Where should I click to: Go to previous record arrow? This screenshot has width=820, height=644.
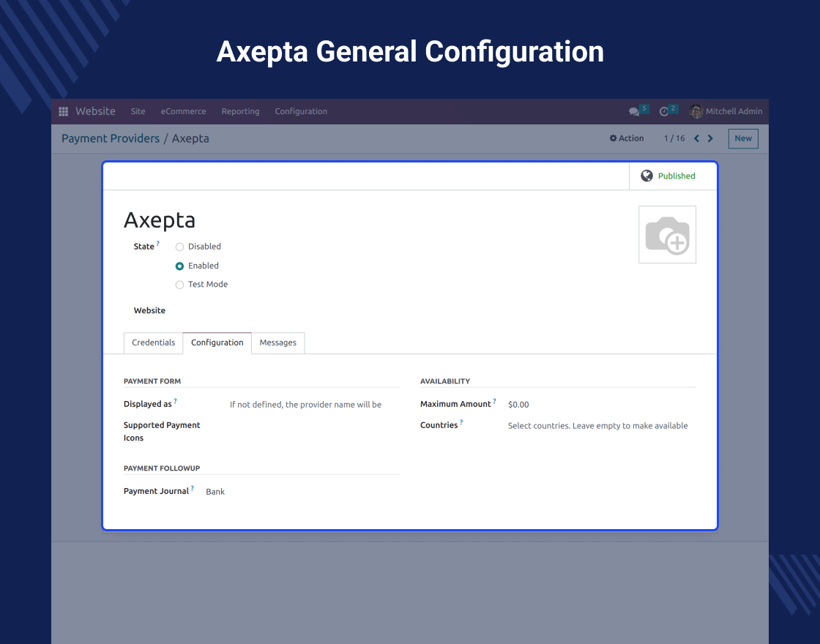(x=696, y=138)
